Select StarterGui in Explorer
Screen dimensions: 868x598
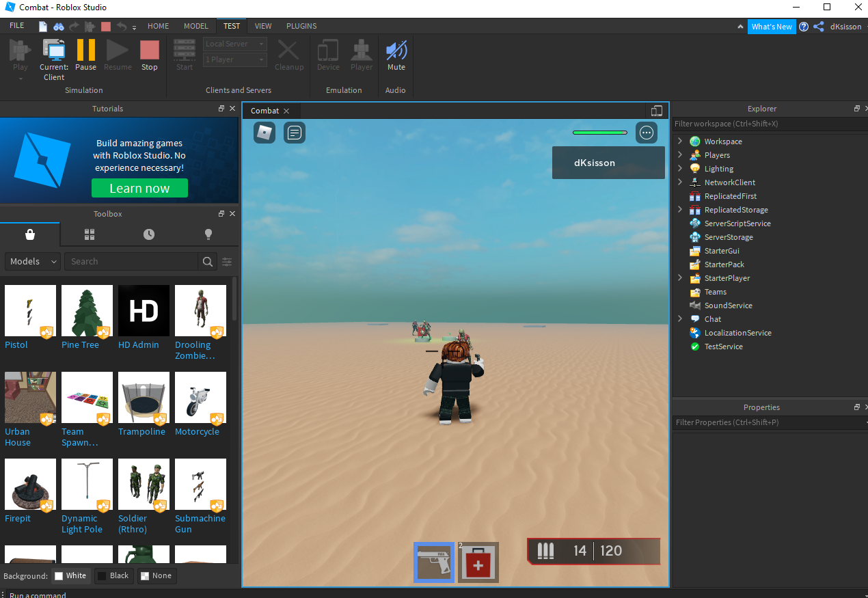coord(722,251)
